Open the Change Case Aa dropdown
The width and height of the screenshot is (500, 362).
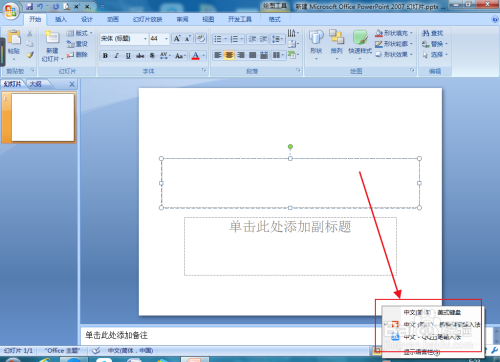180,56
